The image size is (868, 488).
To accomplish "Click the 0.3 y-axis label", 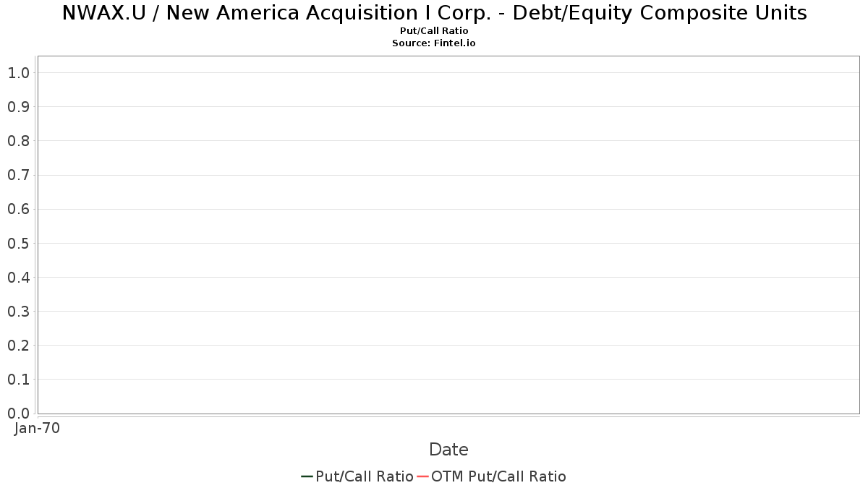I will pyautogui.click(x=18, y=312).
